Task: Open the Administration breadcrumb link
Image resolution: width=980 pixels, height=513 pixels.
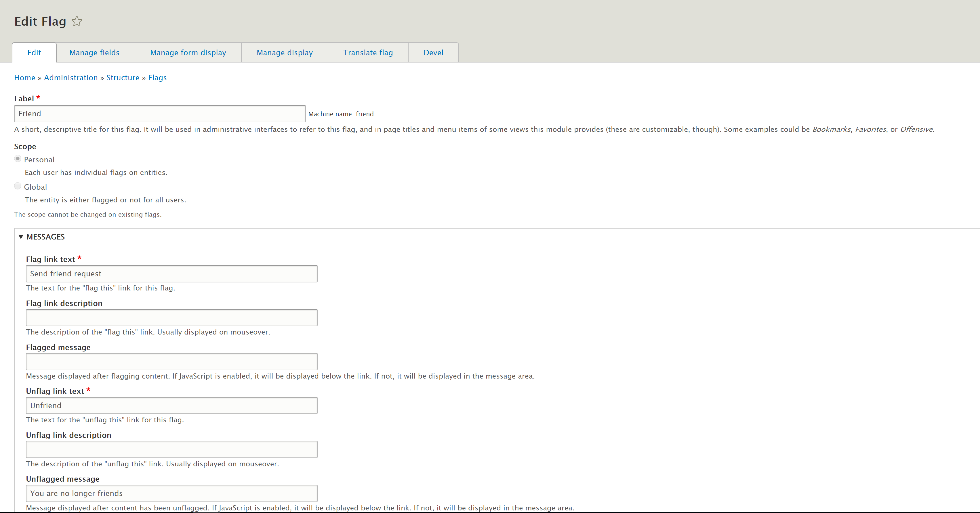Action: coord(71,78)
